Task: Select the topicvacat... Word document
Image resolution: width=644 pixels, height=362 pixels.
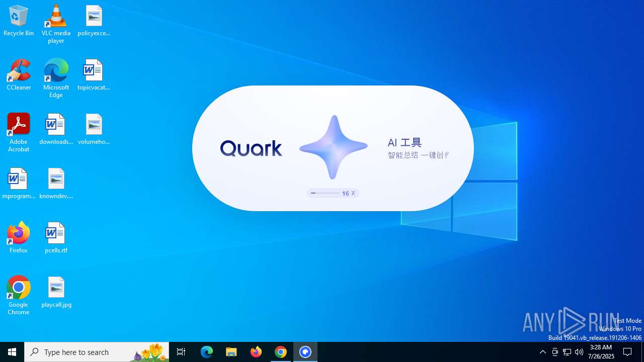Action: 94,75
